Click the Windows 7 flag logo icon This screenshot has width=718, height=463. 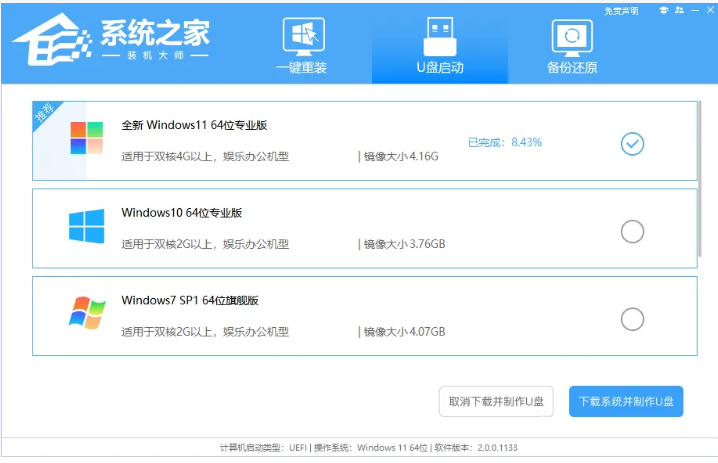point(87,313)
